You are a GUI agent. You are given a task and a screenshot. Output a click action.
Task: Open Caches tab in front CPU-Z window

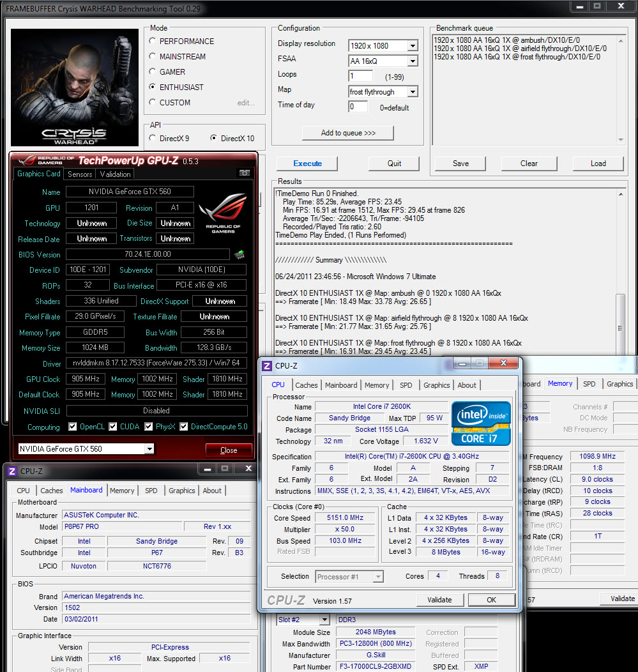[x=307, y=385]
